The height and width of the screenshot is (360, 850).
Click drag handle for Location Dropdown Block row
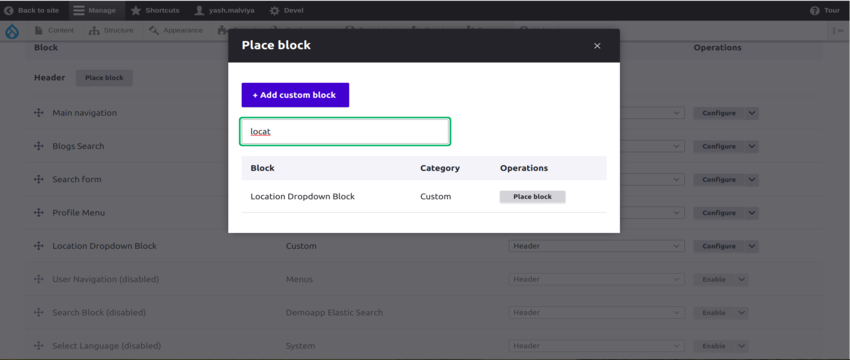point(38,246)
